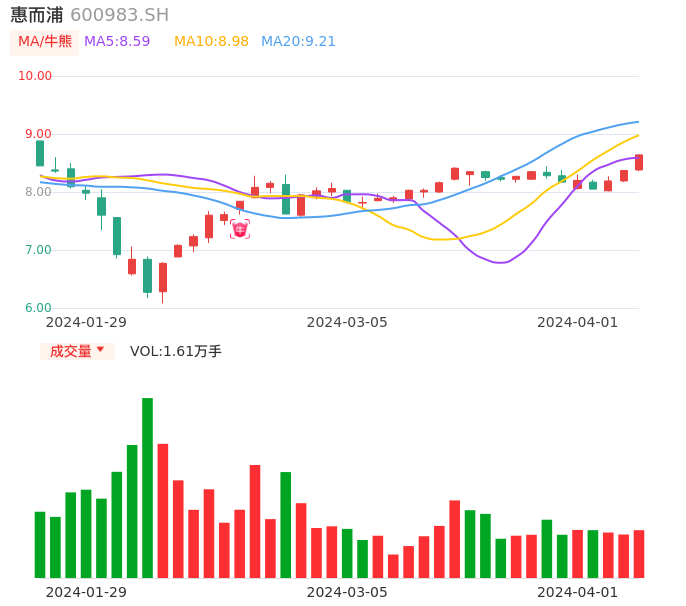Screen dimensions: 686x606
Task: Click the last red candlestick at chart right
Action: click(x=639, y=162)
